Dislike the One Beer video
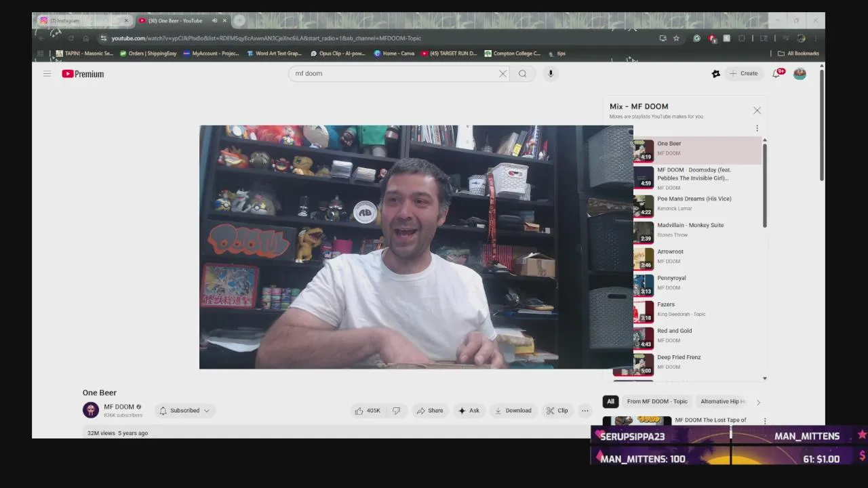The height and width of the screenshot is (488, 868). [396, 410]
